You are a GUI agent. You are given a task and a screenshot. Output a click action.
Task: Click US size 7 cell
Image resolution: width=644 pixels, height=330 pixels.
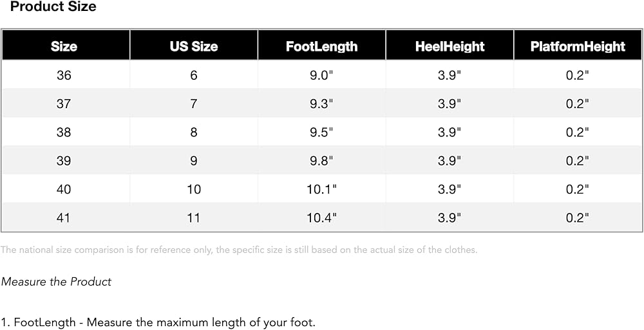click(x=194, y=104)
